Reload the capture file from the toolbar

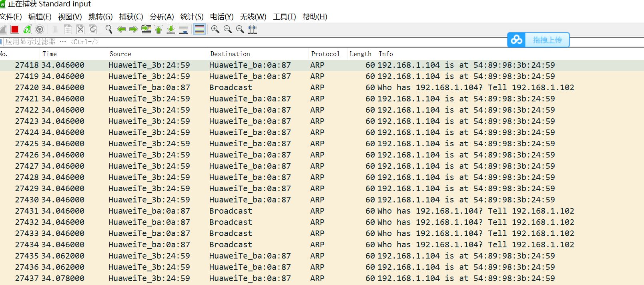93,29
